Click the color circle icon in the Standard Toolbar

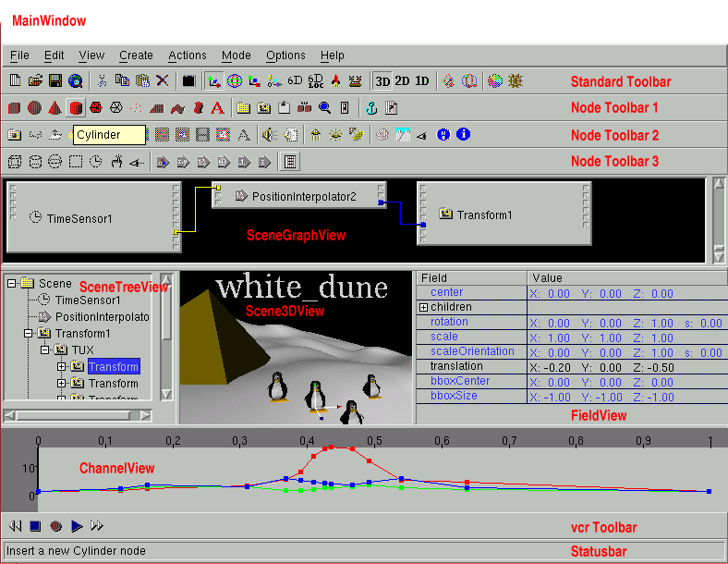click(495, 80)
